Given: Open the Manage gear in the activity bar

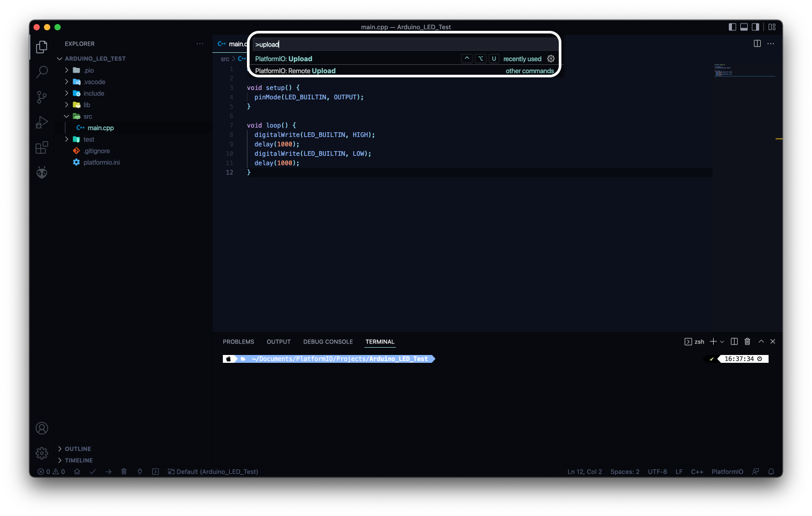Looking at the screenshot, I should (42, 453).
